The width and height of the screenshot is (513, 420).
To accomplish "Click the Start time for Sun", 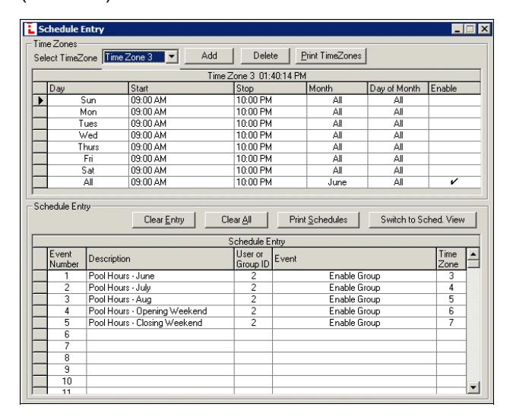I will [181, 100].
